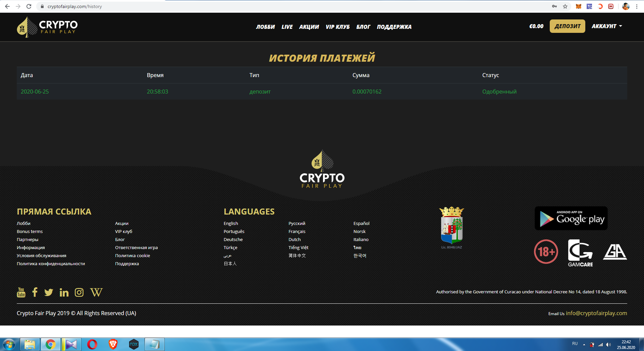The image size is (644, 351).
Task: Click the Curacao license crest
Action: (x=451, y=226)
